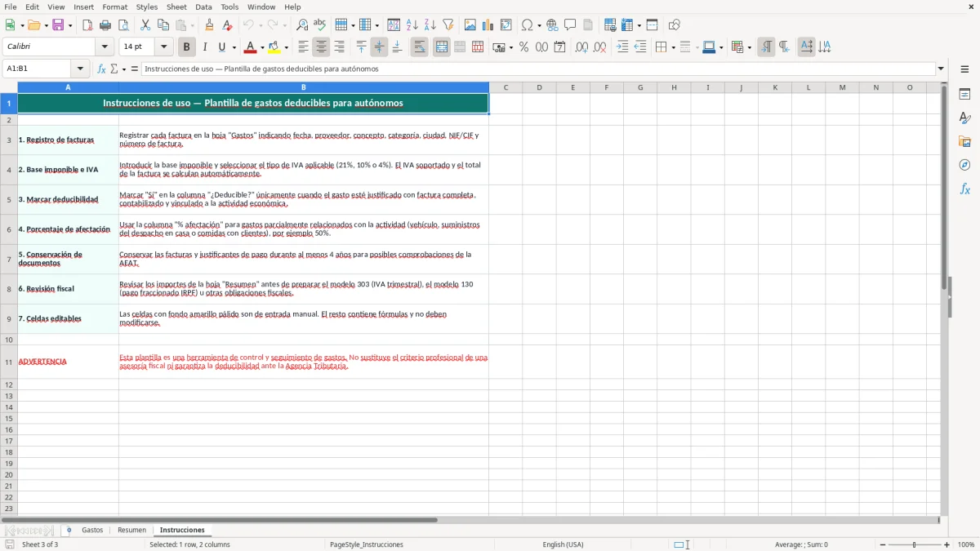Switch to the Resumen sheet tab
The width and height of the screenshot is (980, 551).
(131, 531)
